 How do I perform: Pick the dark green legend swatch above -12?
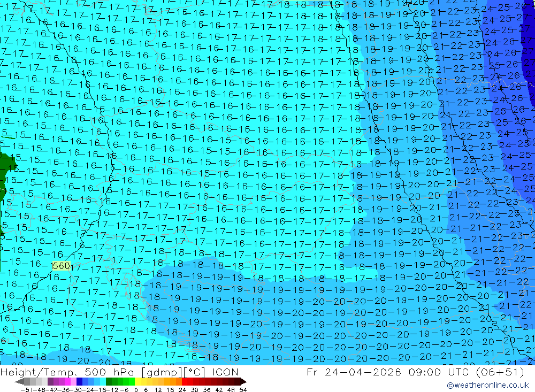pyautogui.click(x=109, y=381)
